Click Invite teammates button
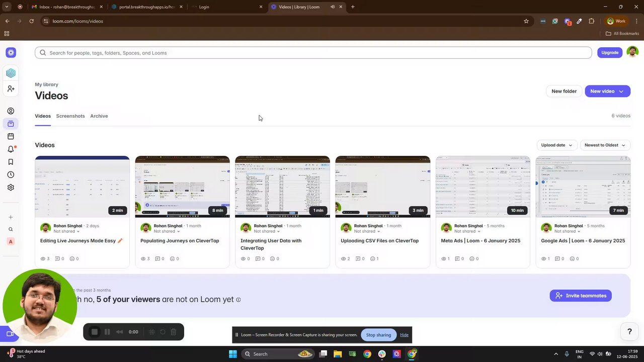Screen dimensions: 644x362 pyautogui.click(x=581, y=296)
